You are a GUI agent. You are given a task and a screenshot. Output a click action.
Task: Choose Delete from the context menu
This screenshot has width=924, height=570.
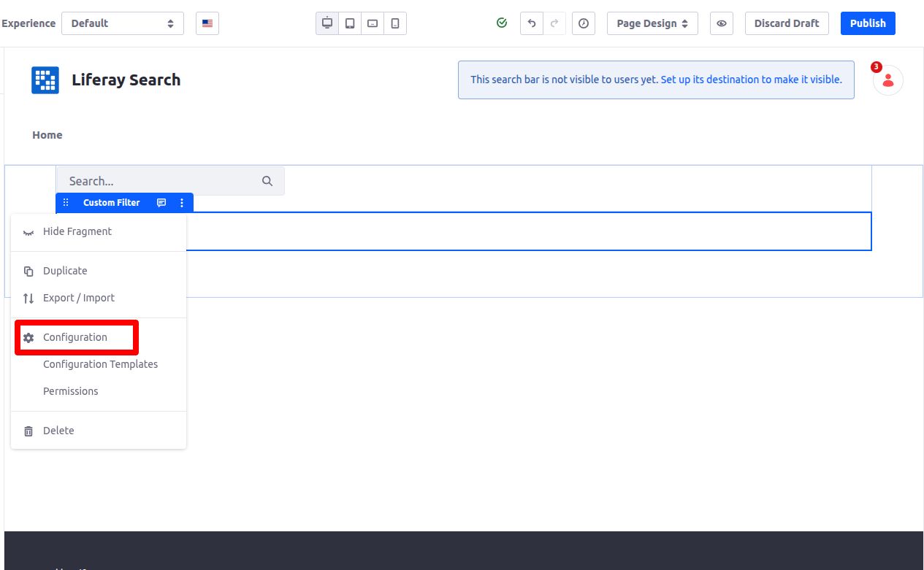pyautogui.click(x=99, y=431)
